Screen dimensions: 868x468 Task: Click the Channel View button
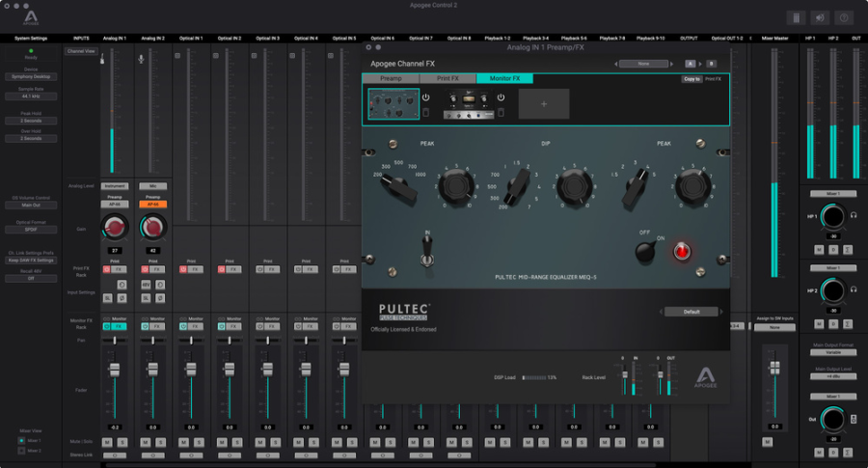[81, 51]
